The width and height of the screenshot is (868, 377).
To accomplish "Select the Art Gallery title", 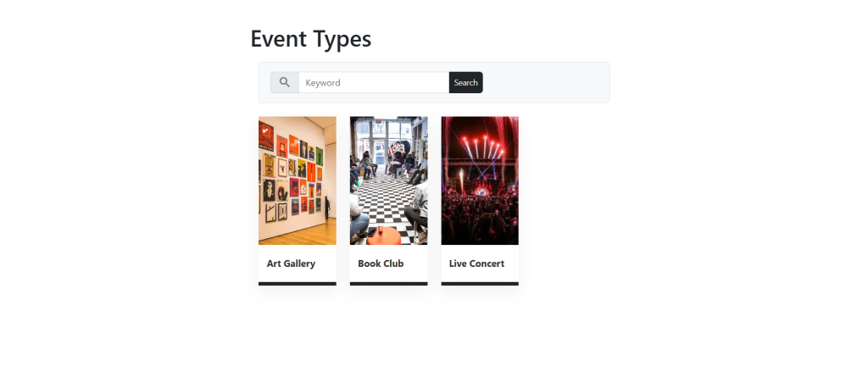I will pyautogui.click(x=291, y=263).
